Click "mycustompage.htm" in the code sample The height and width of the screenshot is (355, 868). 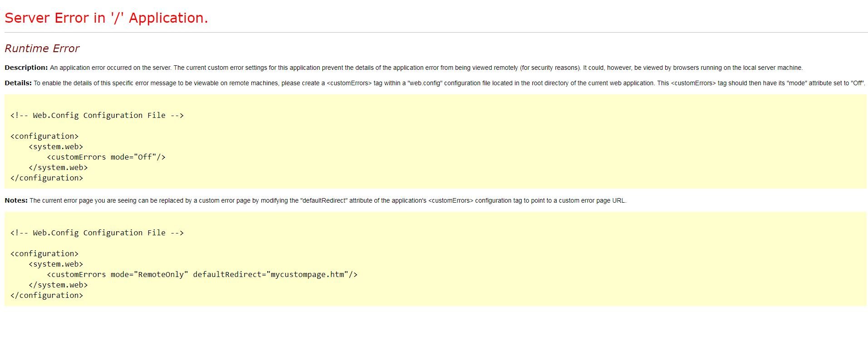[x=307, y=275]
